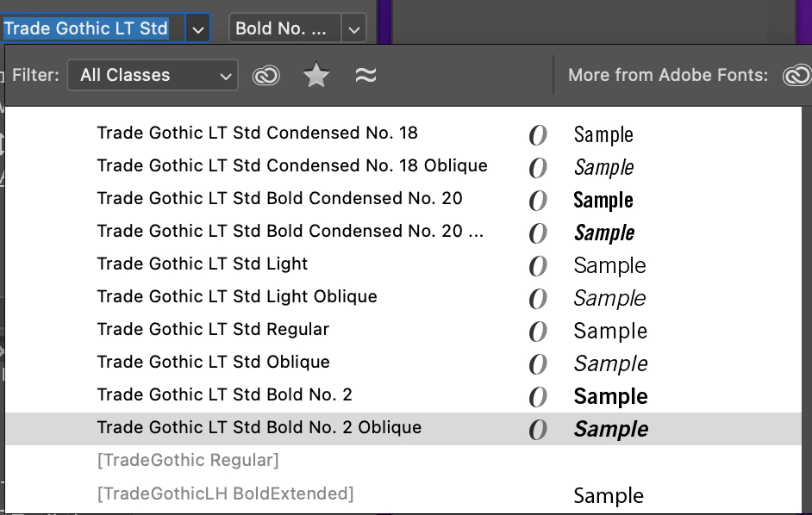Filter fonts by Adobe Fonts cloud icon
This screenshot has width=812, height=515.
click(266, 76)
